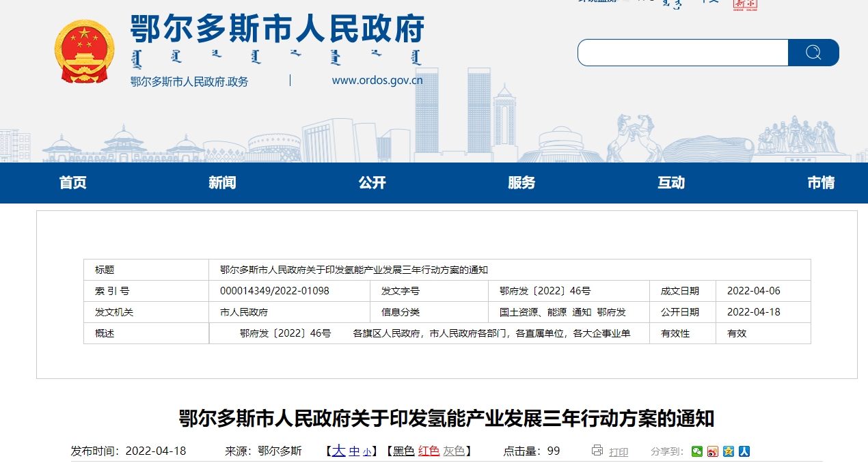Click the 打印 print link
868x463 pixels.
(x=619, y=452)
